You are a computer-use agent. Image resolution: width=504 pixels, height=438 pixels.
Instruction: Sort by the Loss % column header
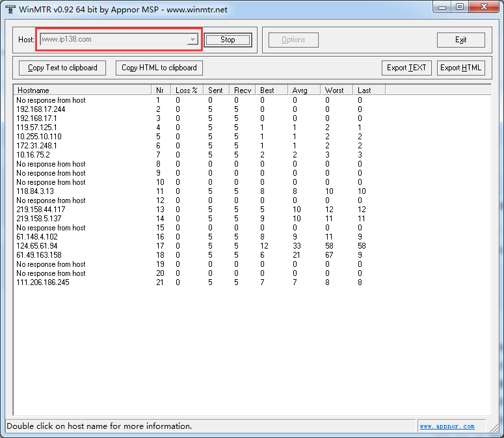(x=187, y=90)
